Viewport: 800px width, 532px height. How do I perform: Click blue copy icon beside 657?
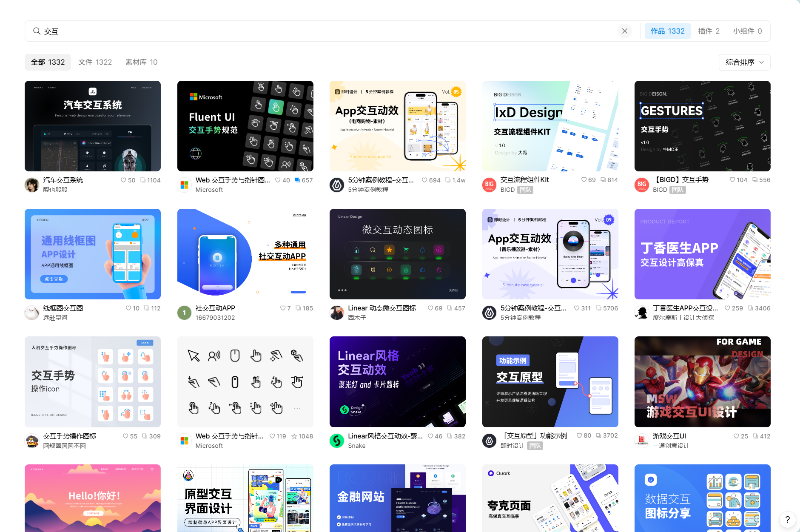click(x=297, y=180)
